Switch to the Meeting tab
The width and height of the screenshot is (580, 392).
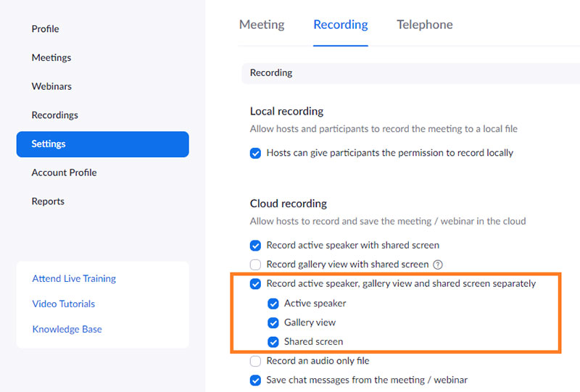[262, 25]
